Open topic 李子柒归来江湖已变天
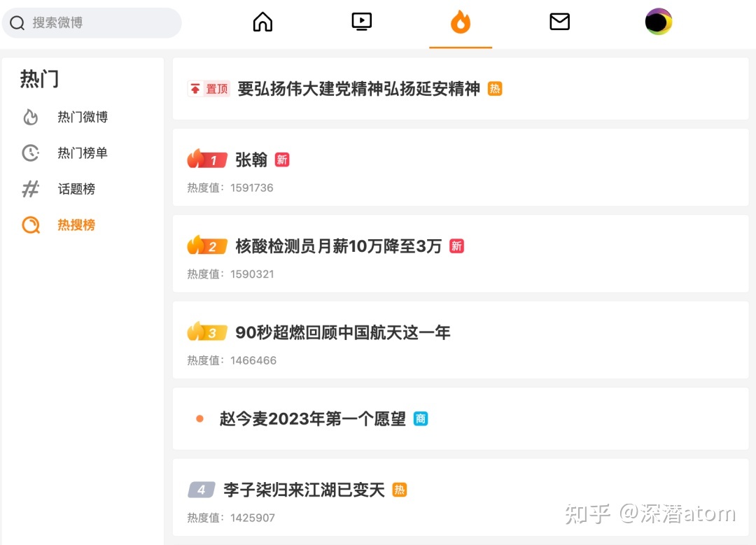The width and height of the screenshot is (756, 545). pos(304,490)
